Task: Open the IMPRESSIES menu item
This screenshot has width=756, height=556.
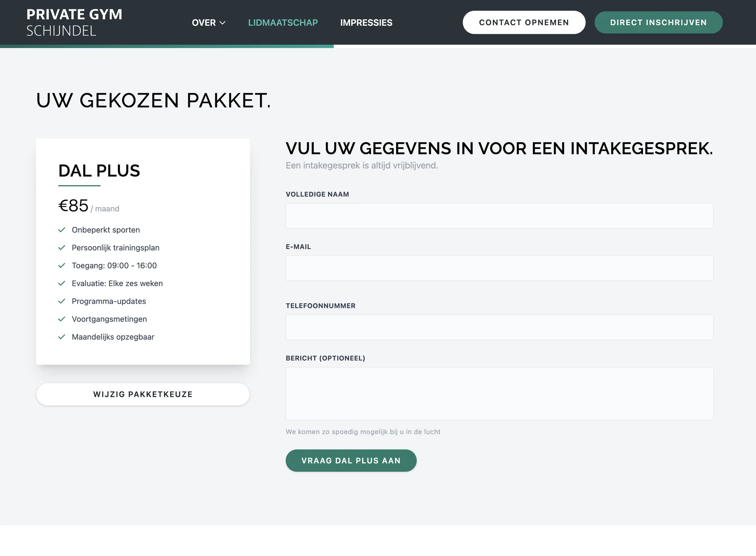Action: pyautogui.click(x=366, y=23)
